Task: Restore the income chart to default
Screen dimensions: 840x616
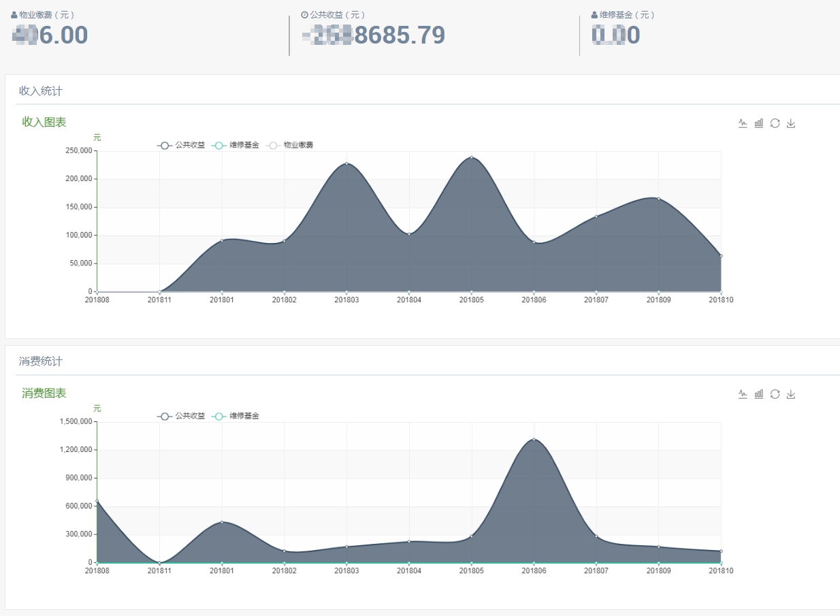Action: click(775, 123)
